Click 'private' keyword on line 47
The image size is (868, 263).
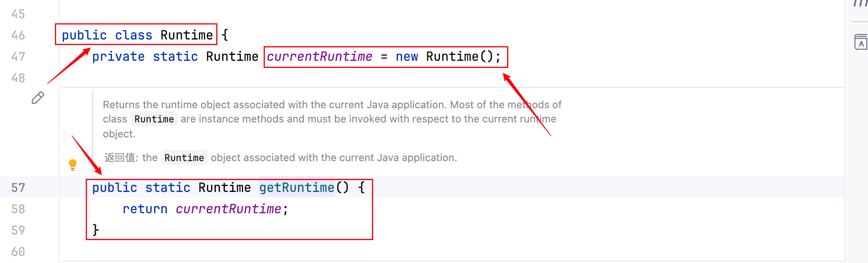(x=118, y=57)
